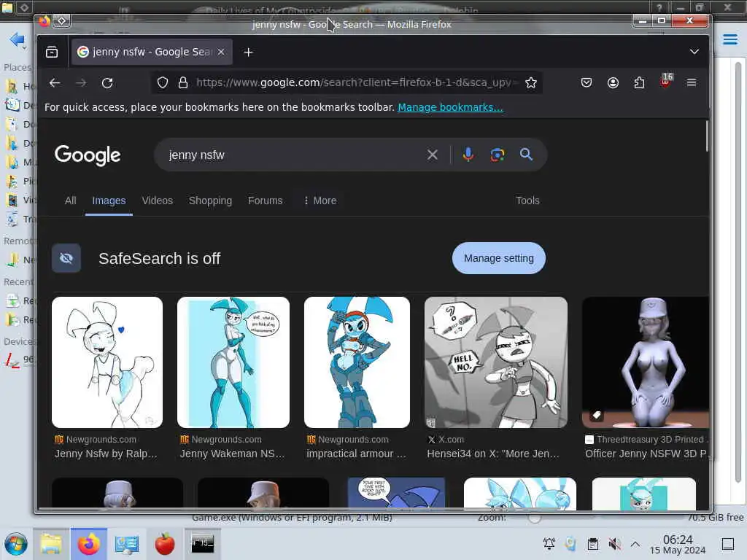Open the Hensei34 on X result title
747x560 pixels.
click(x=493, y=454)
